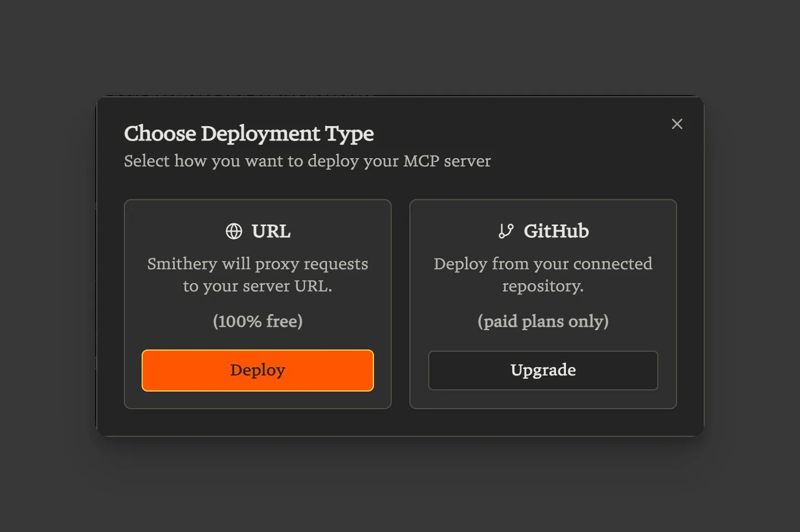Click the "(100% free)" label
Viewport: 800px width, 532px height.
pyautogui.click(x=258, y=321)
